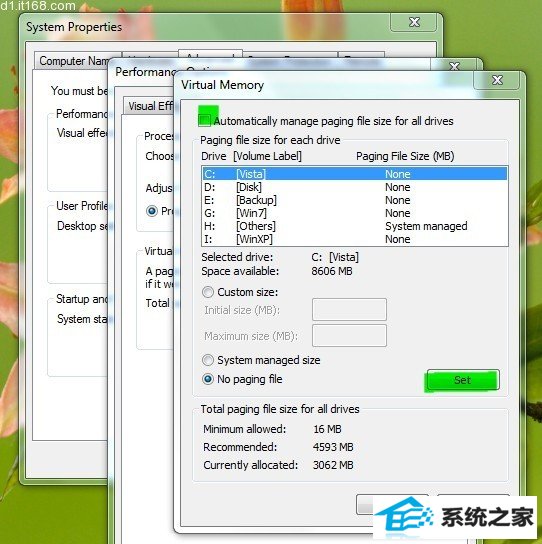Viewport: 542px width, 544px height.
Task: Select drive G: [Win7] in list
Action: (355, 213)
